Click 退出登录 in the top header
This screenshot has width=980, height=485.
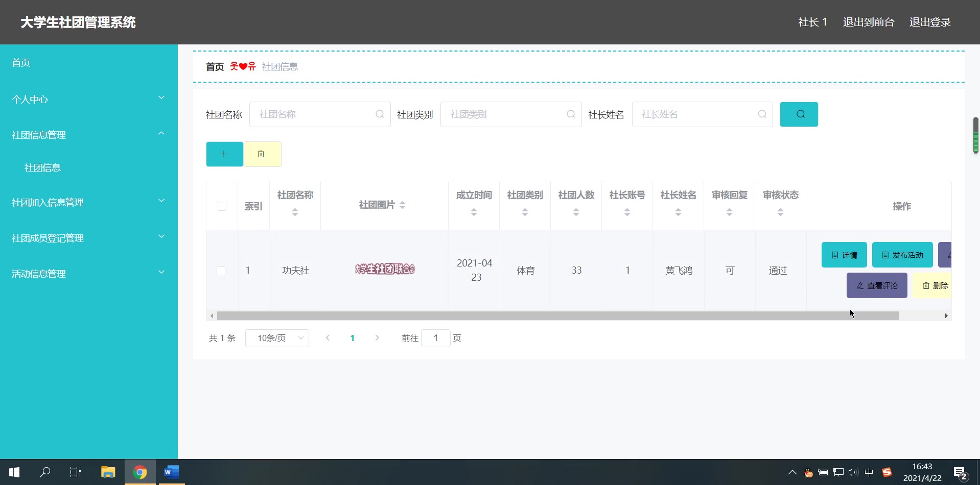pos(929,22)
